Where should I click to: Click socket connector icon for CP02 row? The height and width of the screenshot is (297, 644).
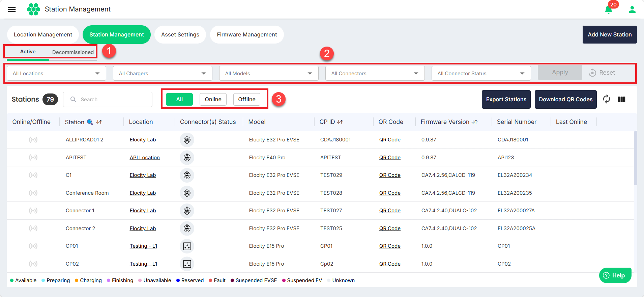click(x=187, y=264)
